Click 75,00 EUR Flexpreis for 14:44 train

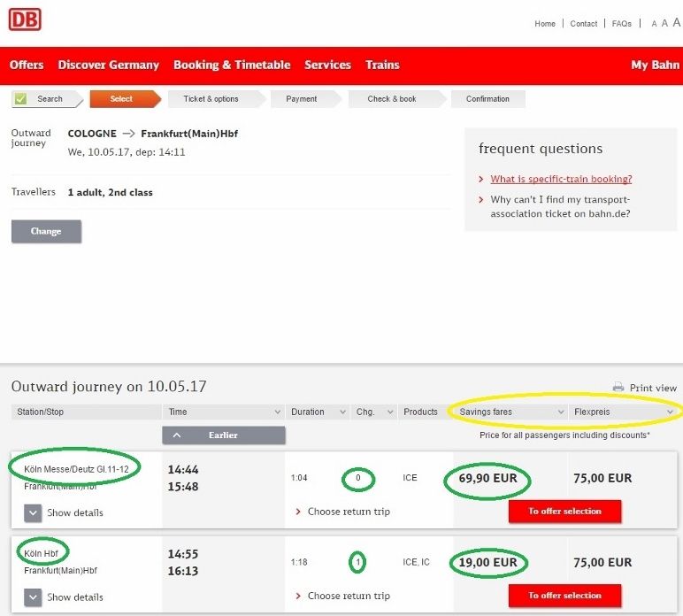pyautogui.click(x=602, y=478)
